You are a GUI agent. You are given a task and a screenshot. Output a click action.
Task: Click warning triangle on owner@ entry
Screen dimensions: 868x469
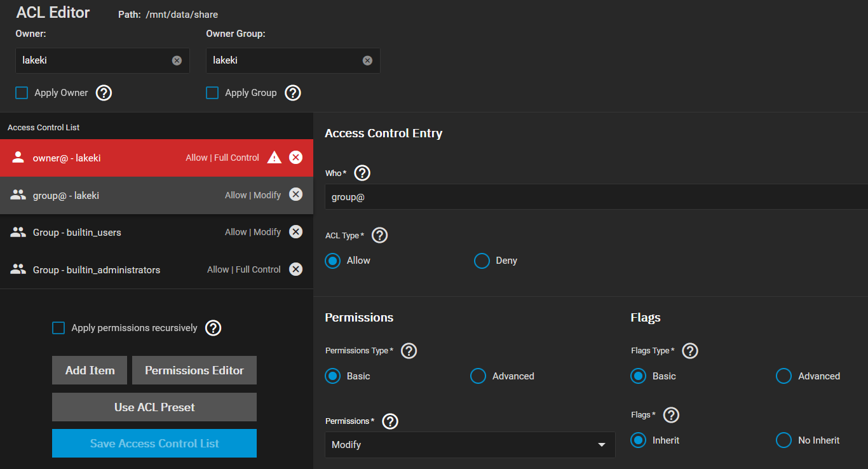point(274,158)
